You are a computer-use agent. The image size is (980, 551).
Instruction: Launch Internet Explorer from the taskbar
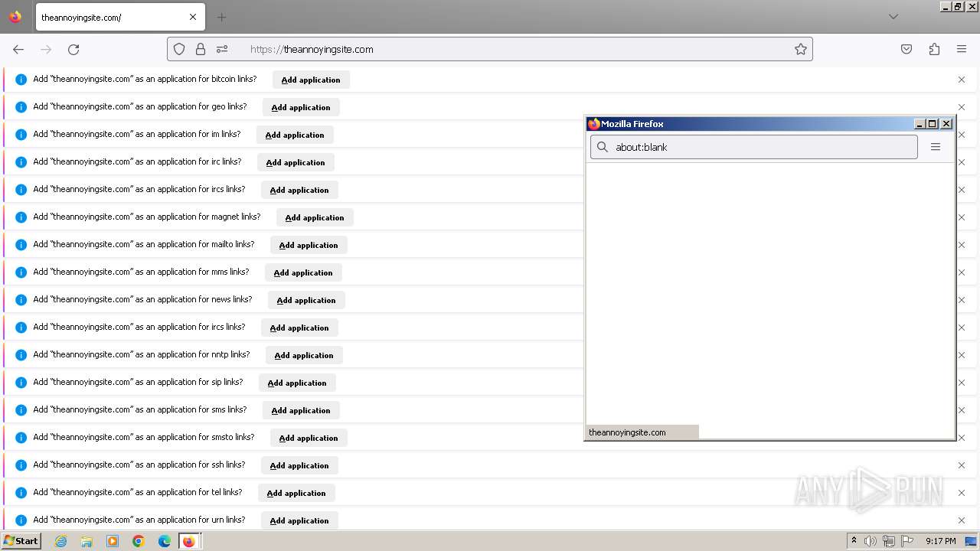60,541
